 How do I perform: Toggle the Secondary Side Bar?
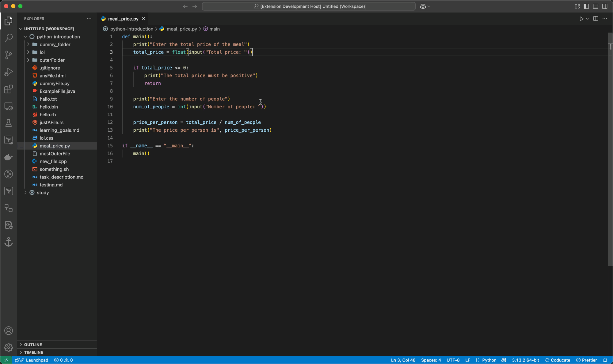click(605, 6)
